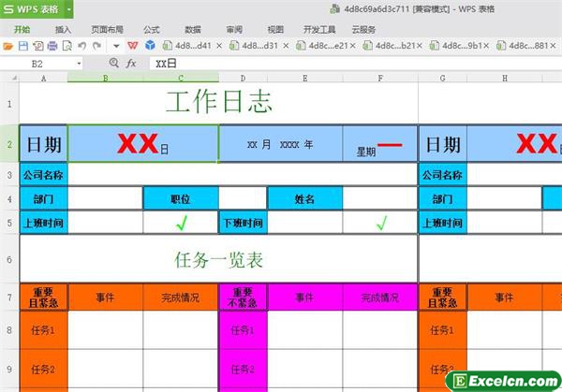Open the WPS 表格 application menu button
Image resolution: width=562 pixels, height=392 pixels.
[32, 9]
